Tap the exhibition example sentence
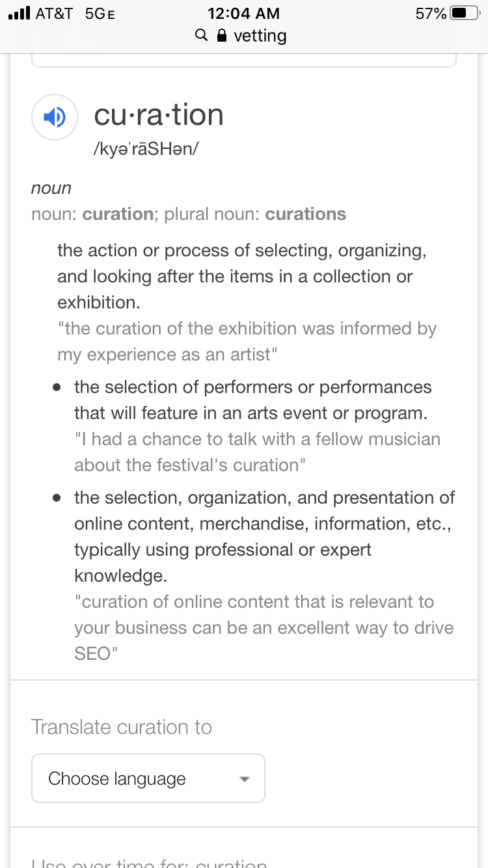This screenshot has height=868, width=488. click(x=247, y=342)
